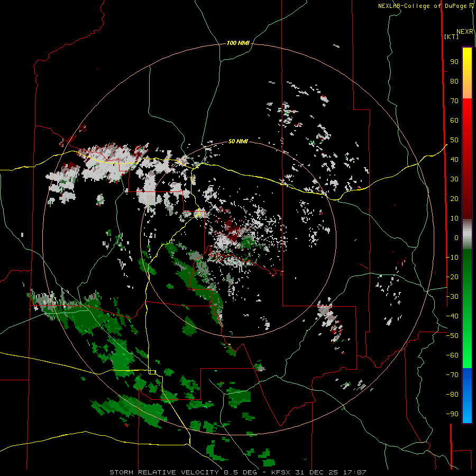Click the -20 scale value

[452, 277]
